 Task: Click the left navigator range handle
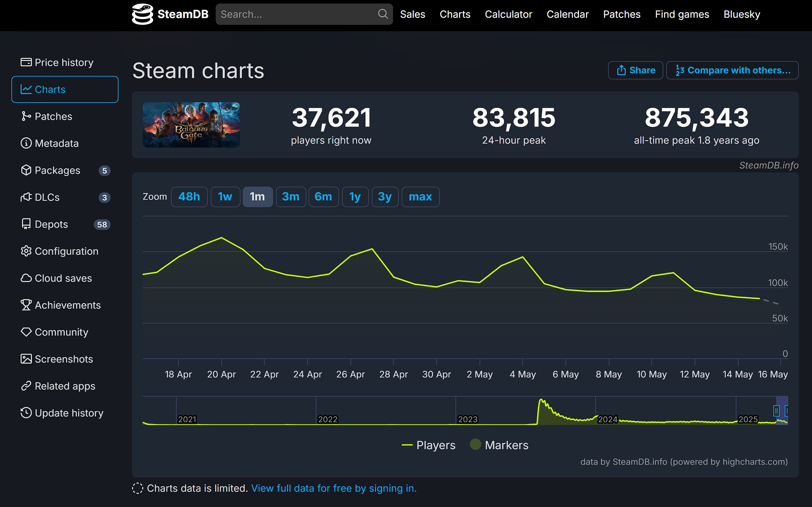(x=776, y=411)
